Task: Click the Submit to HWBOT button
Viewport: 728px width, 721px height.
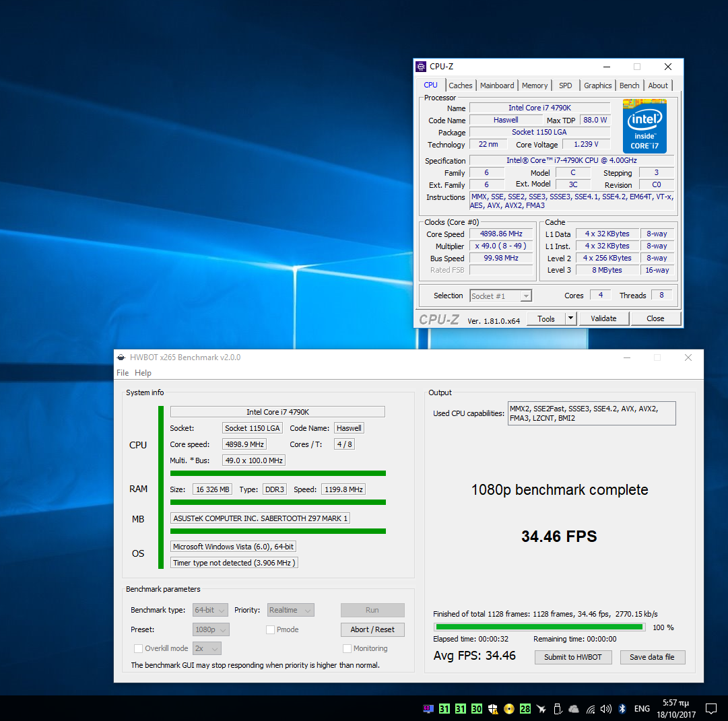Action: (573, 657)
